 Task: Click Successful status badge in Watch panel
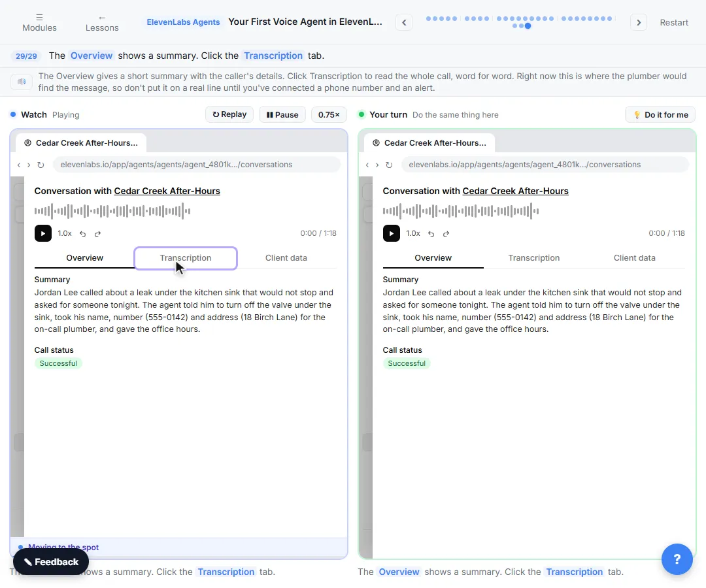coord(58,363)
